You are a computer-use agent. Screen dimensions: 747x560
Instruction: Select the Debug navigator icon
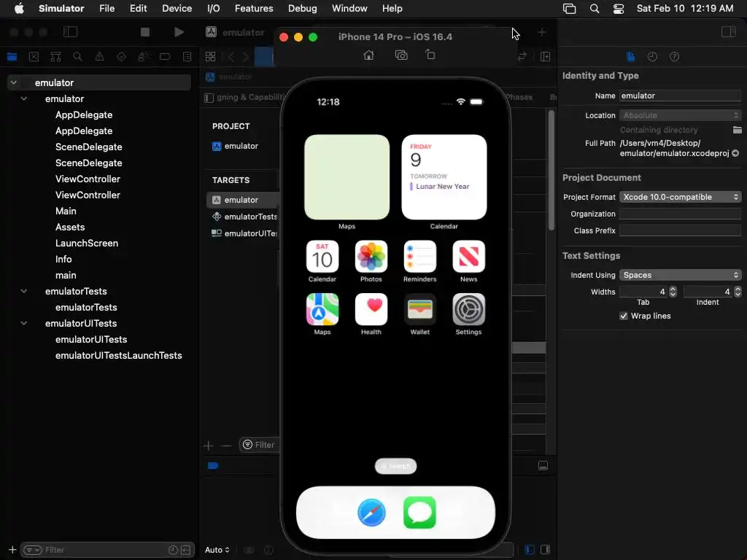point(144,57)
